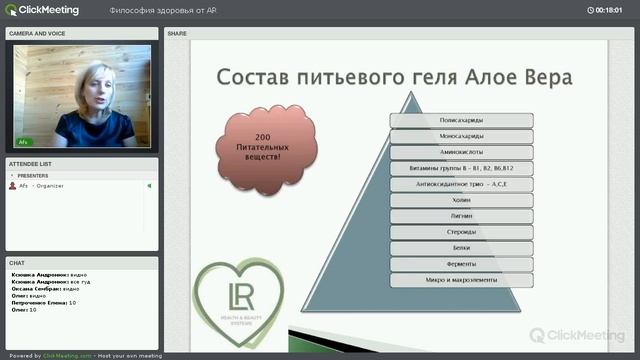Click the 'Белки' box in pyramid

pos(462,248)
